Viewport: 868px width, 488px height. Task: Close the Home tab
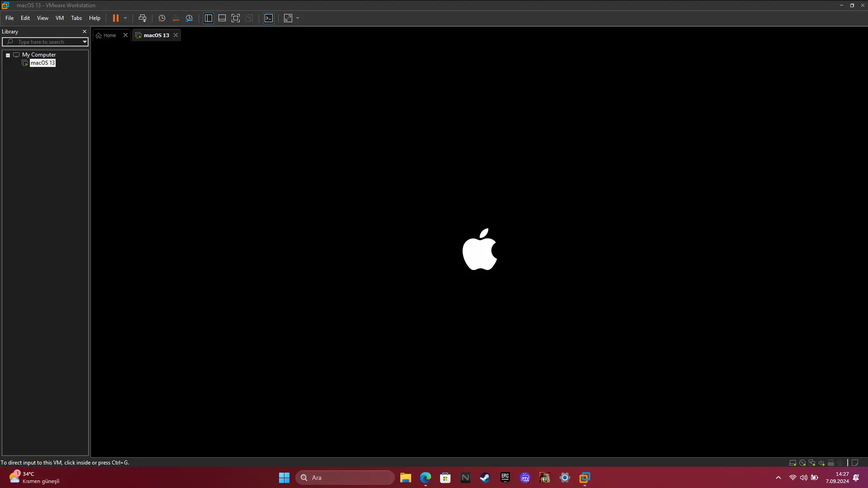click(x=126, y=35)
